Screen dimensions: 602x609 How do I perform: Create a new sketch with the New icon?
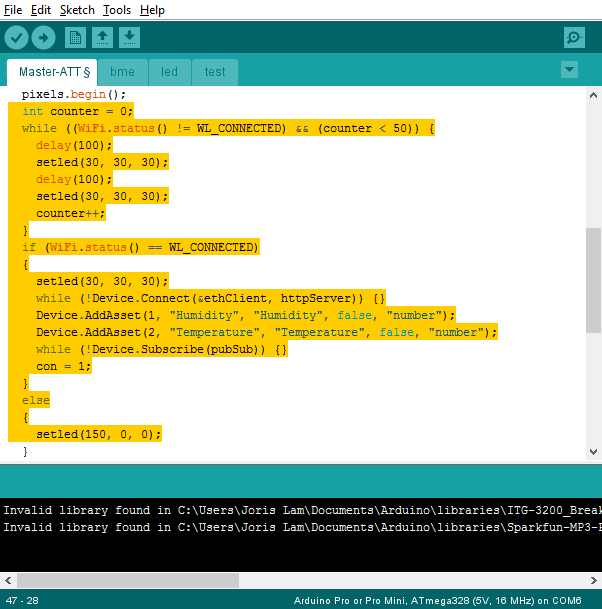(x=75, y=38)
